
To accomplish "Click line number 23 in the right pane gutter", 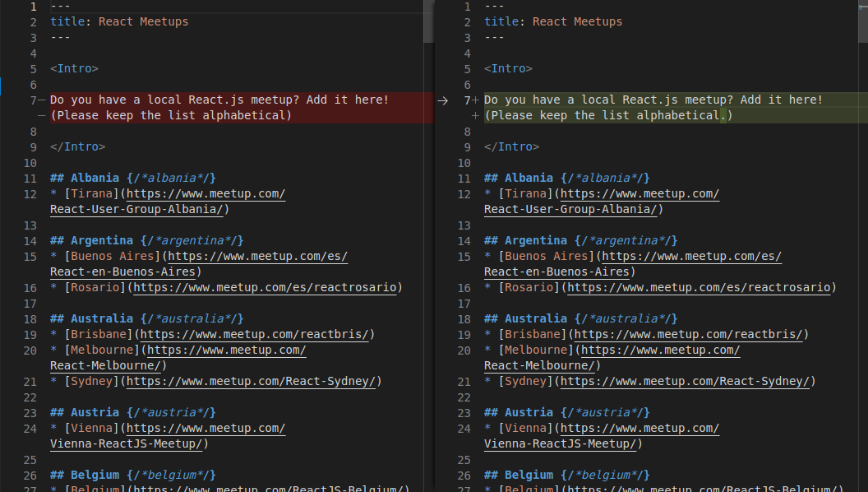I will [x=464, y=413].
